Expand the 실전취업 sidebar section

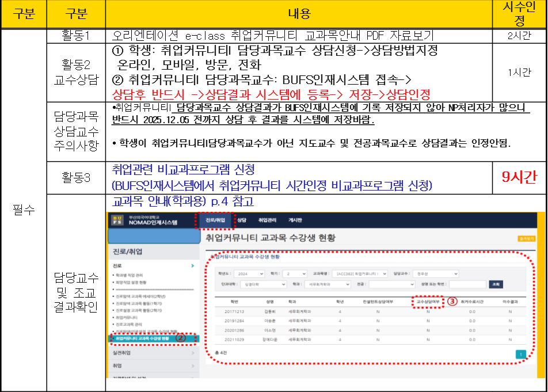(153, 352)
